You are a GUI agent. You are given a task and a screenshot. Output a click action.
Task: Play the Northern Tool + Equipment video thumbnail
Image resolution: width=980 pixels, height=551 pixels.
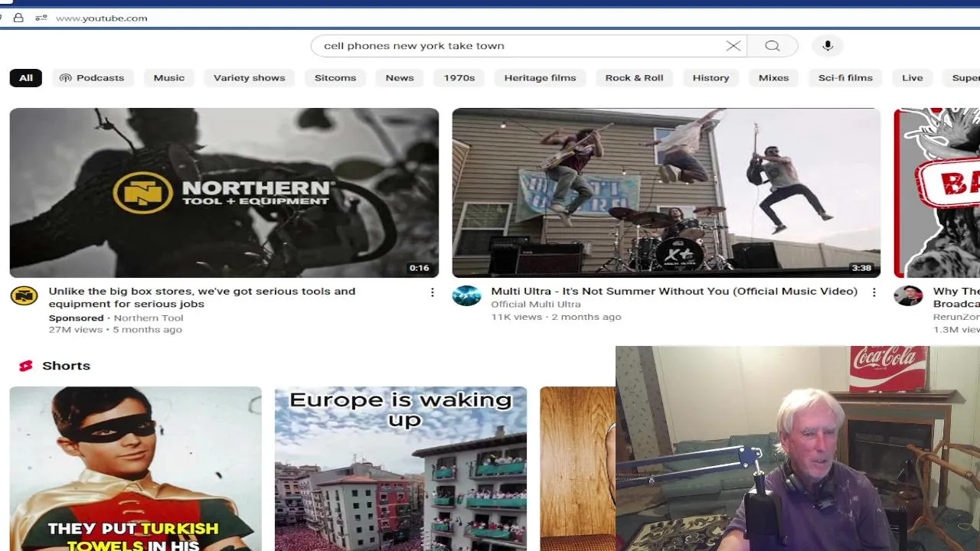224,193
